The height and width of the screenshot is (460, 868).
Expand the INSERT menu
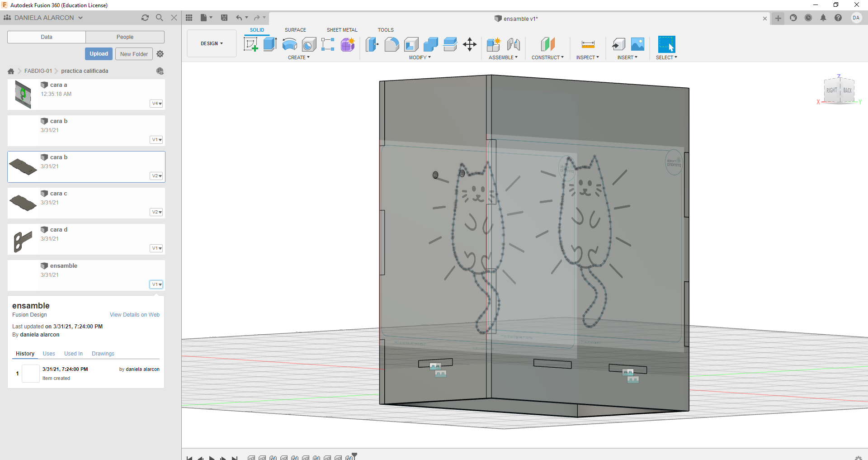(627, 57)
